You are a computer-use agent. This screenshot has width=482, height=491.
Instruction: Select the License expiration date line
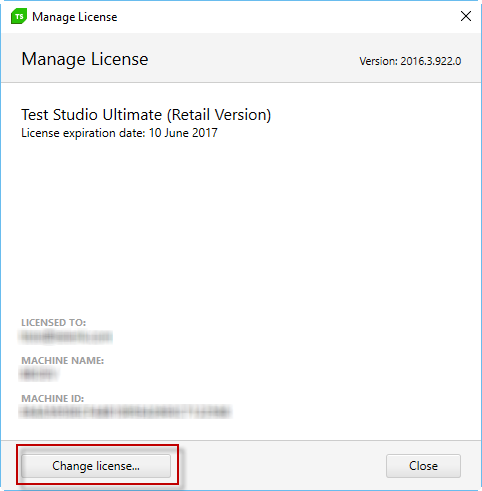pos(119,133)
